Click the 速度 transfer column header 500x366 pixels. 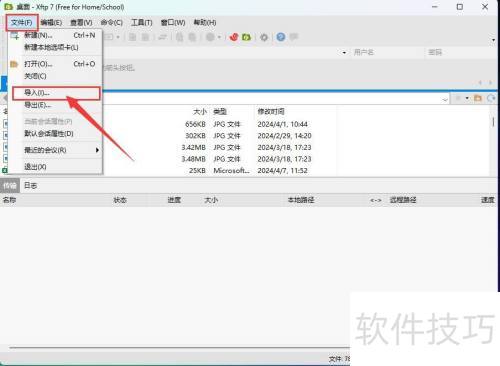tap(488, 200)
